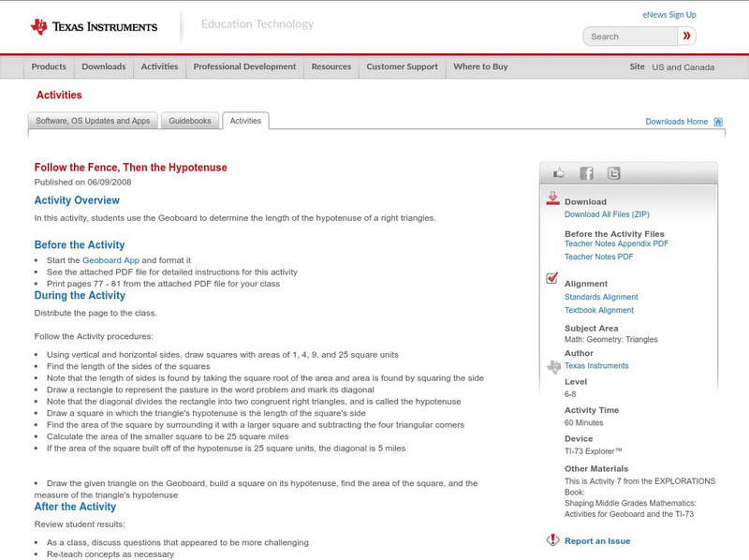Share the activity via the Facebook icon
Viewport: 749px width, 560px height.
[586, 173]
